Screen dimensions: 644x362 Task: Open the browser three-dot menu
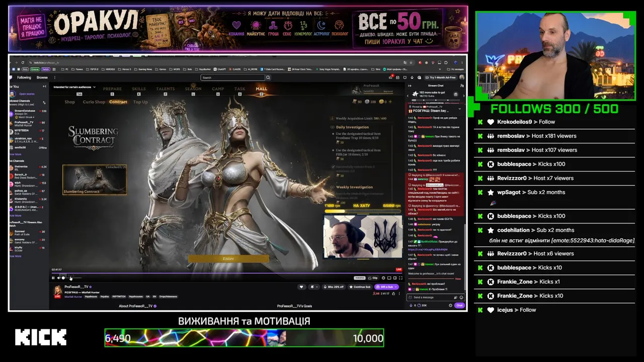click(461, 62)
